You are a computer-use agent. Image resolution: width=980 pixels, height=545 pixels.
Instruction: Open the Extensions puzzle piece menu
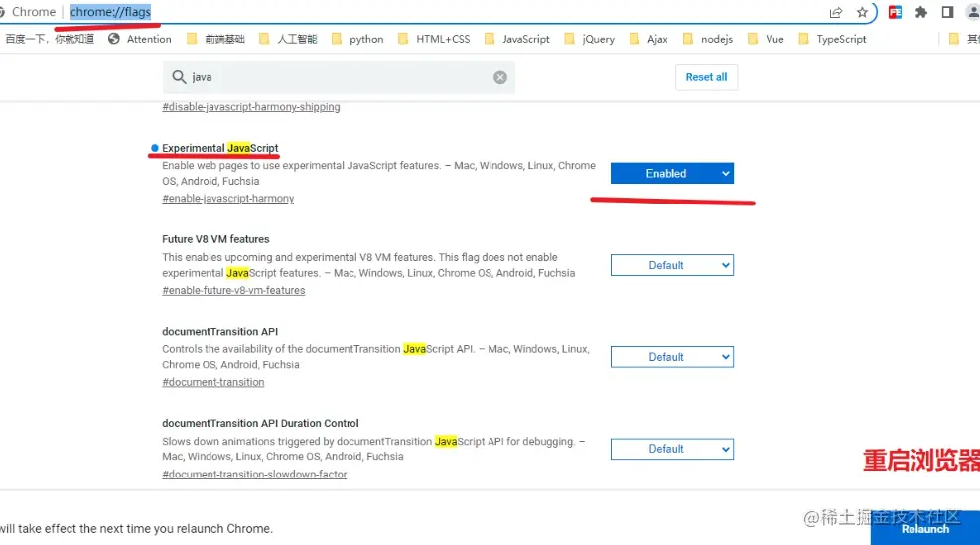pos(921,12)
